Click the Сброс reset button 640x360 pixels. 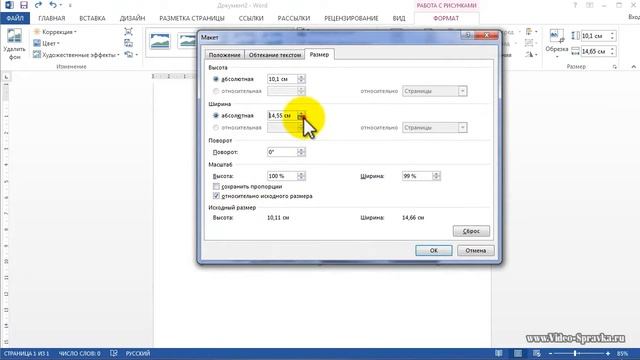tap(471, 231)
